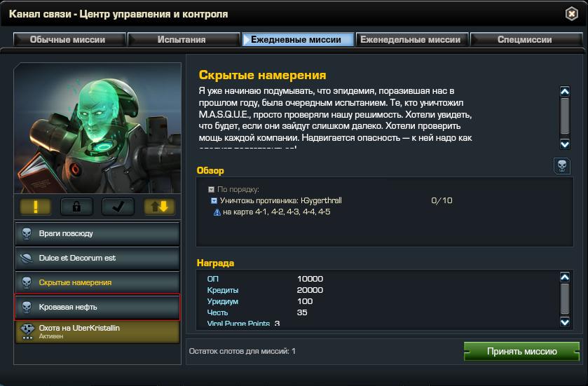Switch to the Спецмиссии tab
The width and height of the screenshot is (588, 386).
click(526, 39)
